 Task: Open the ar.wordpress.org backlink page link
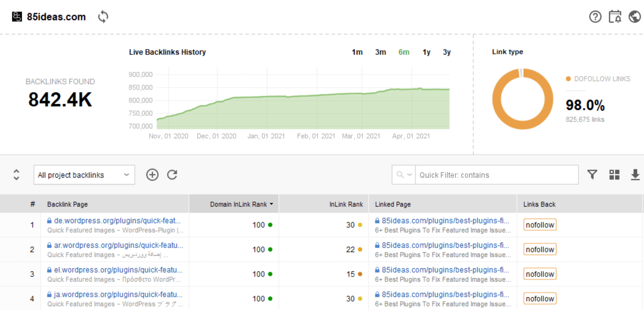tap(119, 245)
